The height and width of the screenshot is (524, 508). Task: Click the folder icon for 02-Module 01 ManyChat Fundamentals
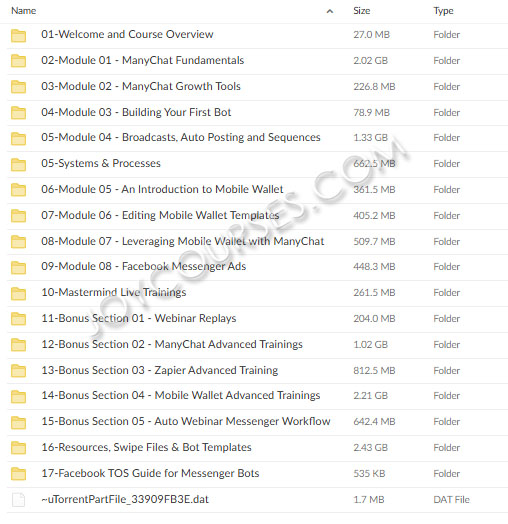click(x=18, y=61)
